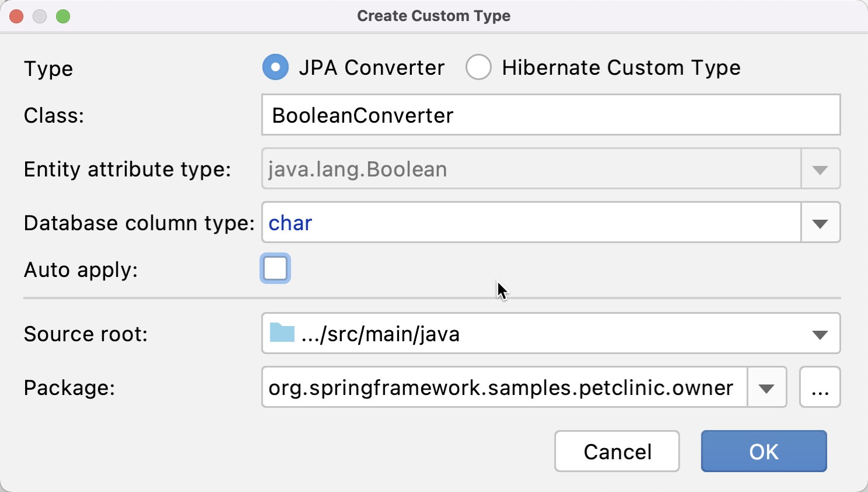Open the Database column type dropdown
Screen dimensions: 868x492
(820, 223)
